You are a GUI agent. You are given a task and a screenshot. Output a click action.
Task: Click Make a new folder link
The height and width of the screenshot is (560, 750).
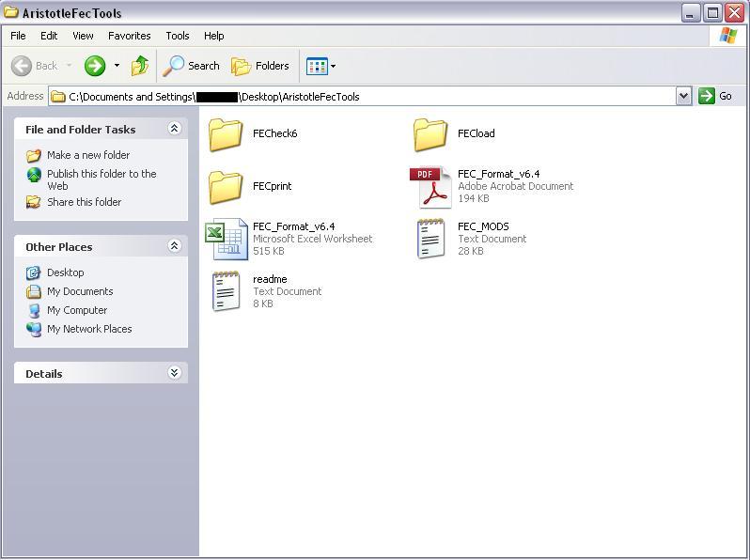coord(88,155)
